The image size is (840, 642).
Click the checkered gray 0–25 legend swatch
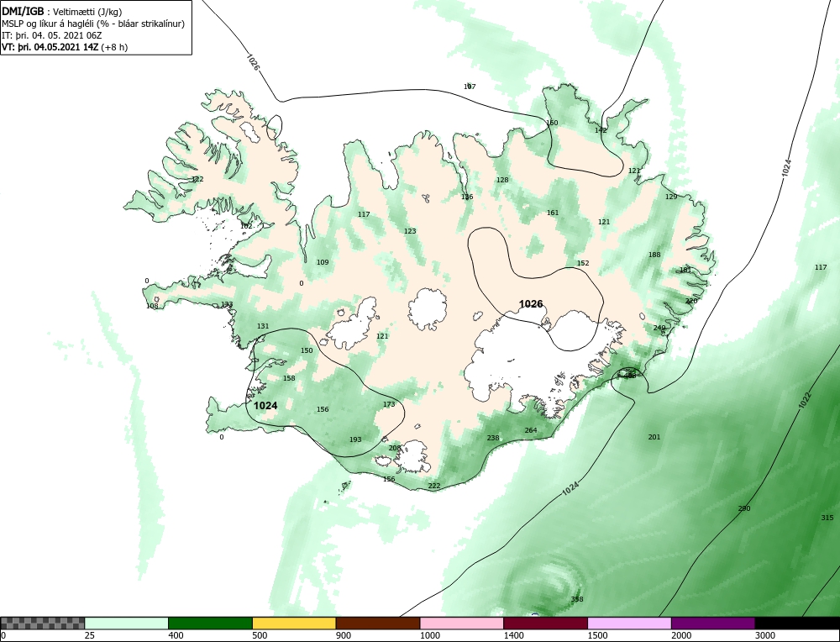(x=42, y=624)
